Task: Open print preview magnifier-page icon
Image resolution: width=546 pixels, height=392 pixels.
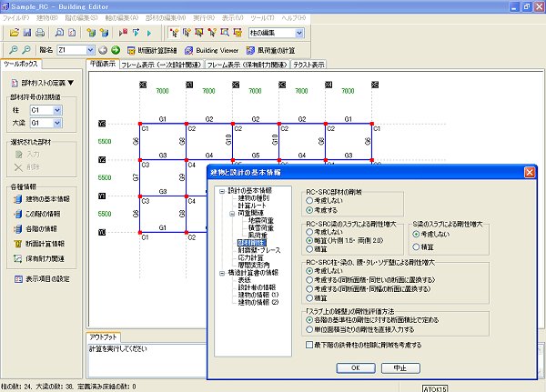Action: click(59, 33)
